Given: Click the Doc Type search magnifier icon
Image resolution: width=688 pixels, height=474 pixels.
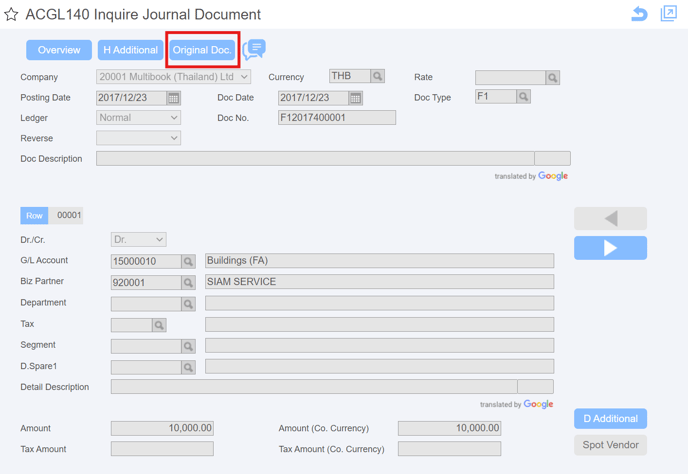Looking at the screenshot, I should [x=523, y=97].
